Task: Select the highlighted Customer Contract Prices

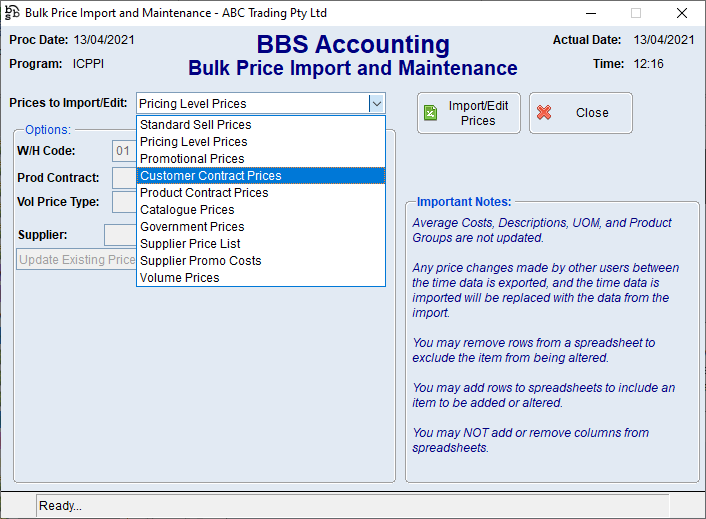Action: click(211, 176)
